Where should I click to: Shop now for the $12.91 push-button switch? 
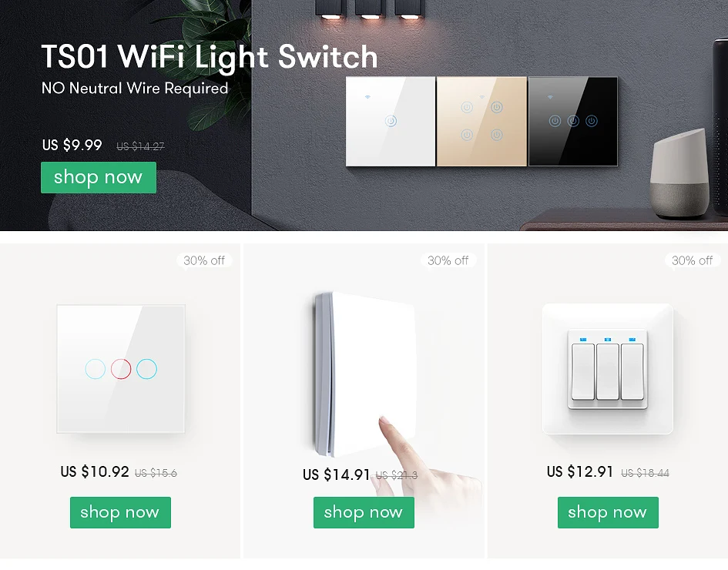[608, 512]
